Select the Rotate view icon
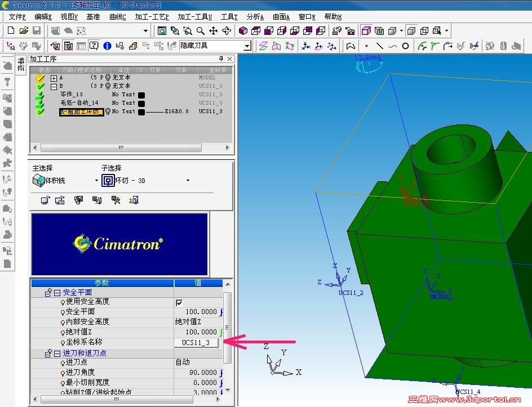Image resolution: width=532 pixels, height=407 pixels. coord(227,31)
